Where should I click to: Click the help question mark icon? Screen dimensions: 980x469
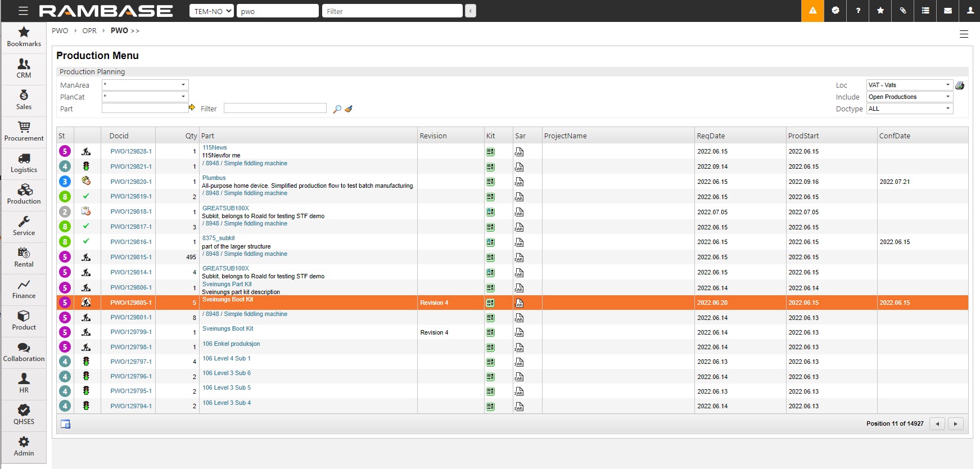pos(857,11)
